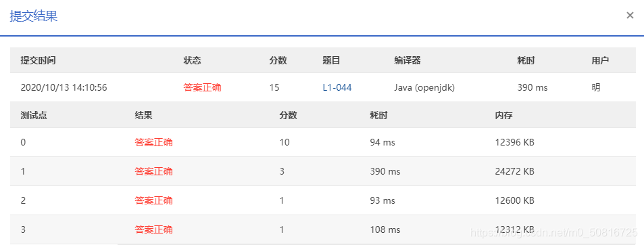
Task: Click memory value 12396 KB
Action: pyautogui.click(x=515, y=143)
